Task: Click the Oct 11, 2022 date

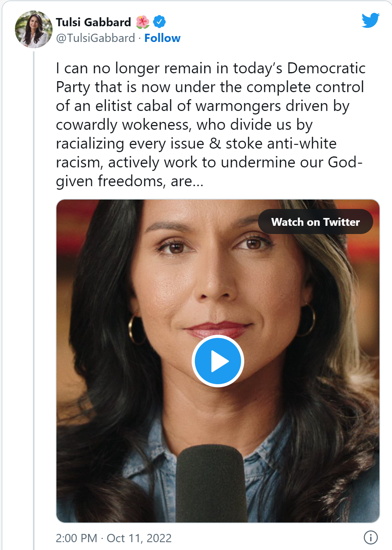Action: click(139, 538)
